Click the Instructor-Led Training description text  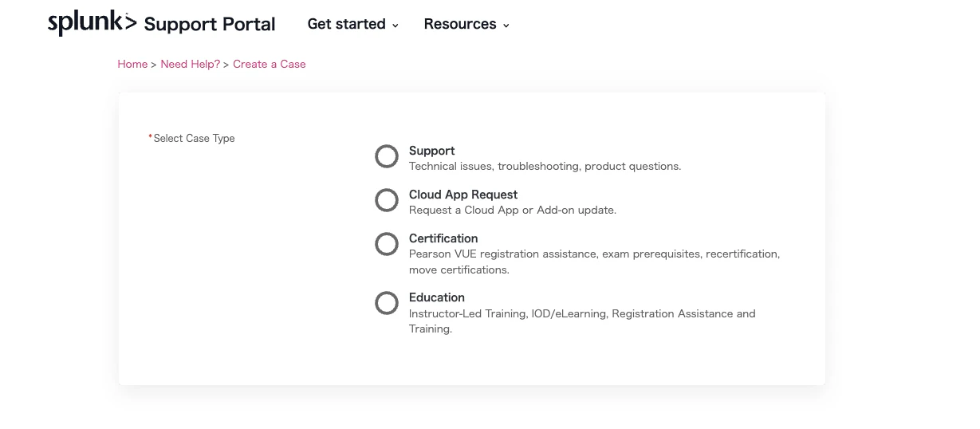point(582,321)
